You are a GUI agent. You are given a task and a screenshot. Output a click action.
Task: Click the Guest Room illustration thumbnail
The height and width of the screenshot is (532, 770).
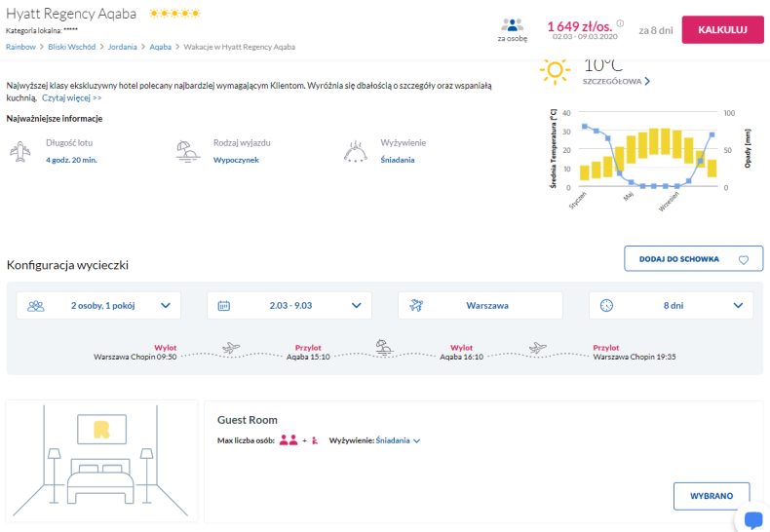point(101,461)
